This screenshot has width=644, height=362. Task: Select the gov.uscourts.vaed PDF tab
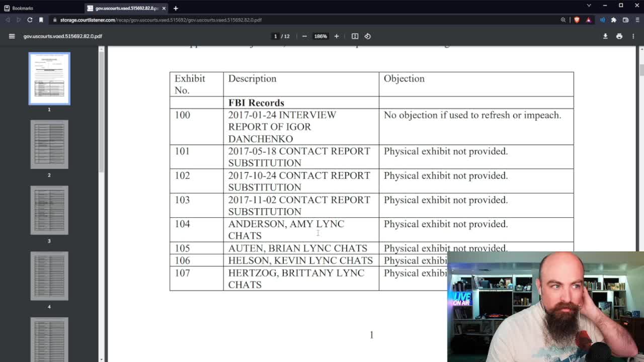pos(126,8)
